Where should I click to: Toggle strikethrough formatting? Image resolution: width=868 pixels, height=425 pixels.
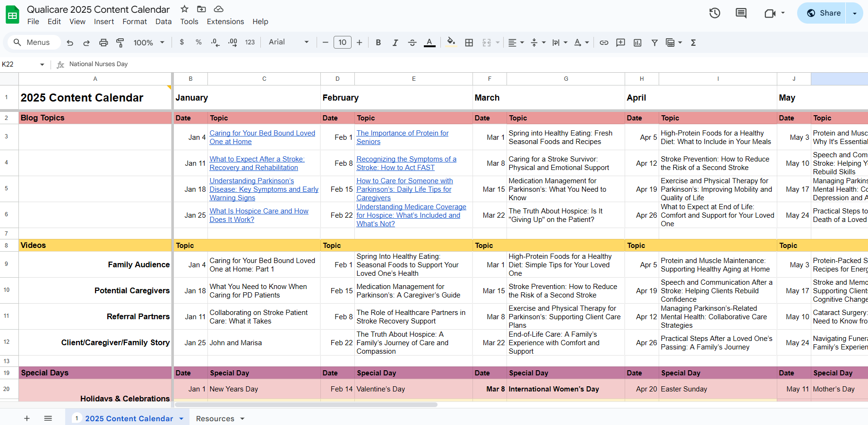412,42
